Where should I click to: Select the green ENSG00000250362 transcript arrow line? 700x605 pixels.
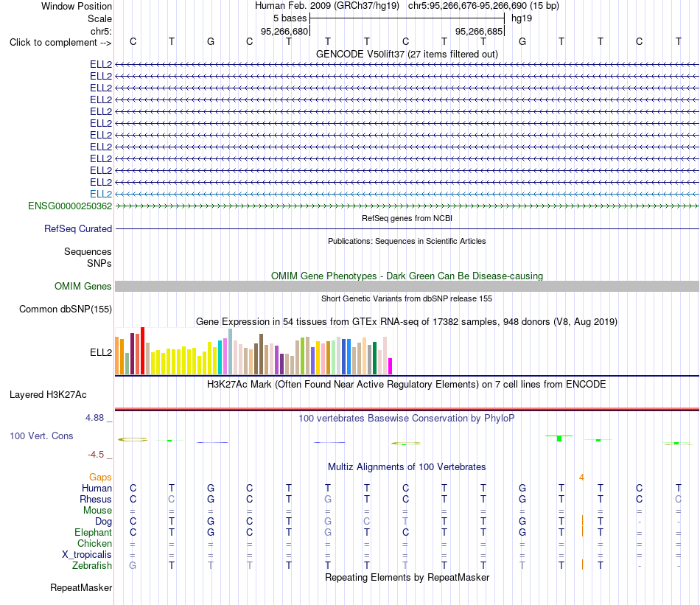tap(407, 206)
